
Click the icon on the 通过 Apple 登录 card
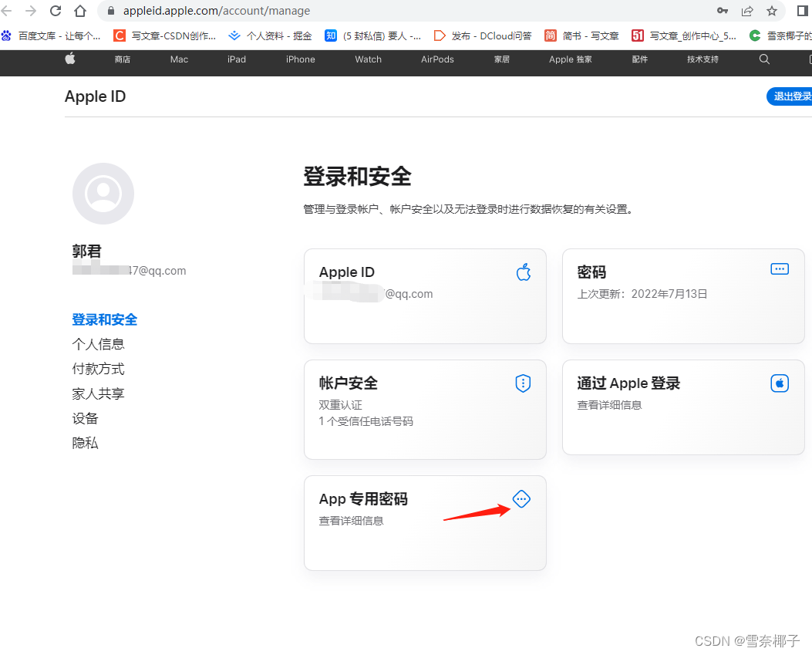tap(780, 383)
